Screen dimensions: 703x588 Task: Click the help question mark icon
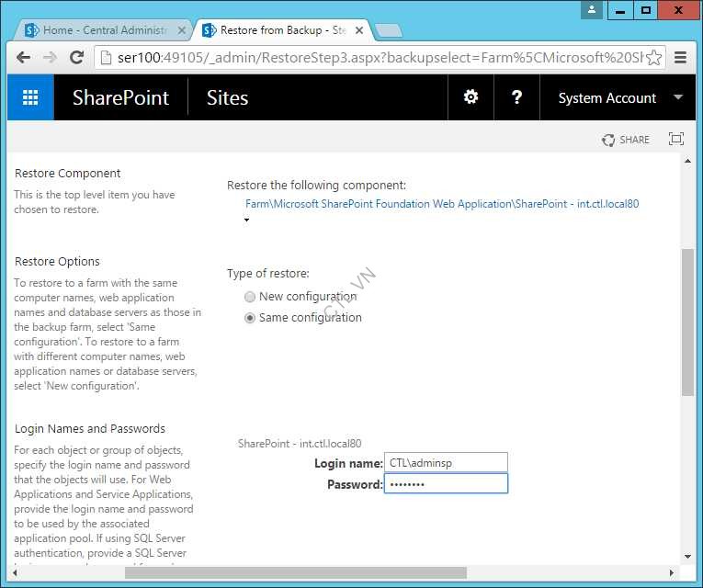coord(516,97)
